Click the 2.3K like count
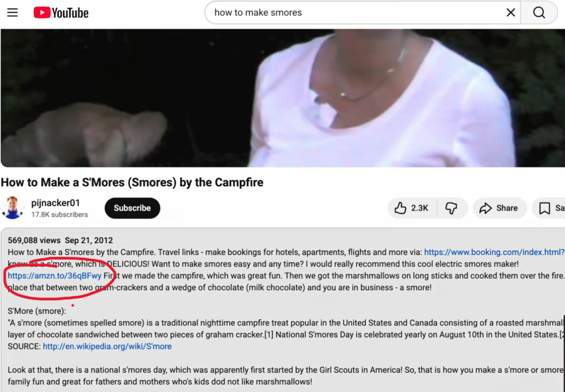Screen dimensions: 565x392 pos(420,208)
